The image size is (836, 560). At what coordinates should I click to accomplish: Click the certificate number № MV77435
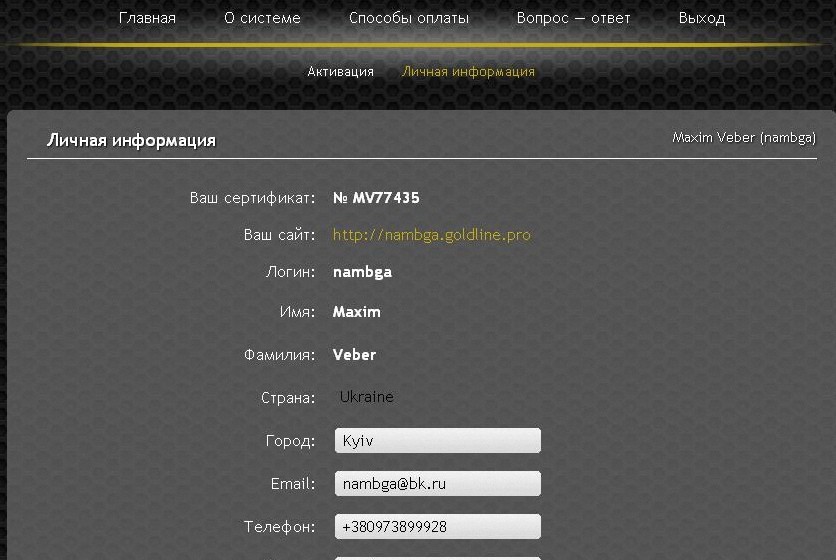pos(376,198)
